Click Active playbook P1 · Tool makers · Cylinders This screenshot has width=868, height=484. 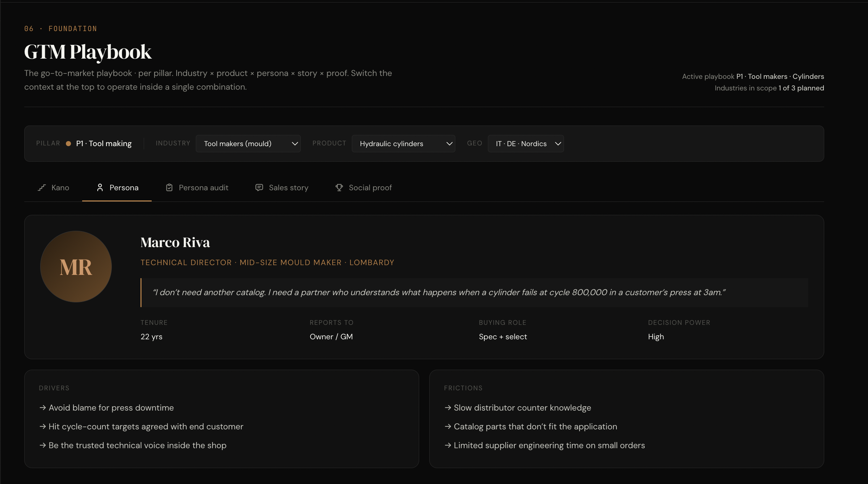(753, 76)
